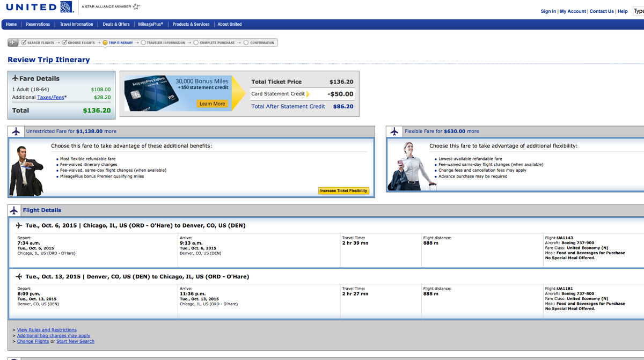The width and height of the screenshot is (644, 360).
Task: Click the Complete Purchase step circle
Action: tap(196, 43)
